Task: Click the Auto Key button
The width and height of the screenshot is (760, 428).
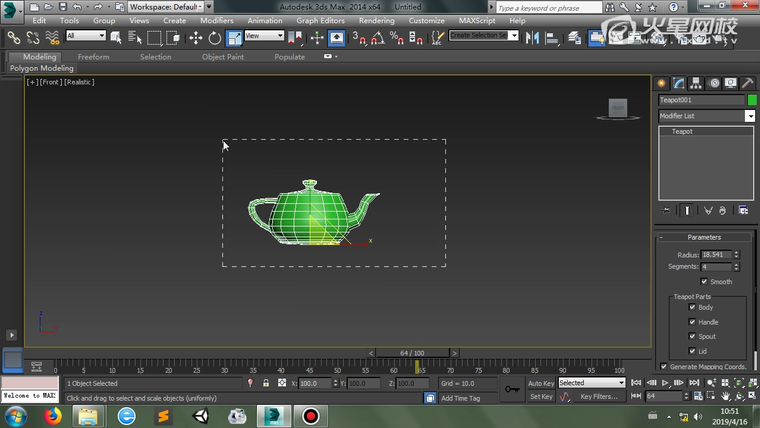Action: pos(540,383)
